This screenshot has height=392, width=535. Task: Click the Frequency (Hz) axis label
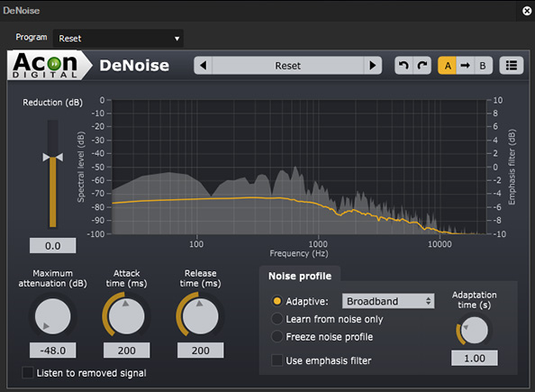point(299,253)
